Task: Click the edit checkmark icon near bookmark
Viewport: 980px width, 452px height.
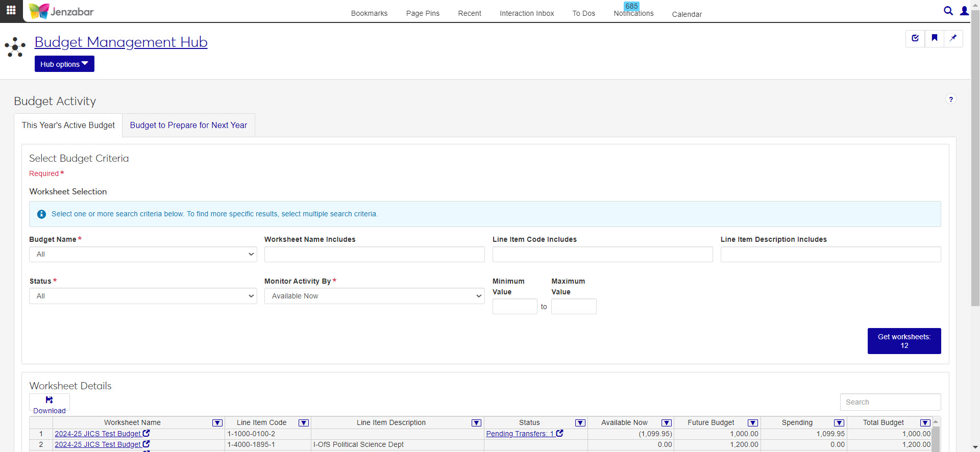Action: (x=915, y=38)
